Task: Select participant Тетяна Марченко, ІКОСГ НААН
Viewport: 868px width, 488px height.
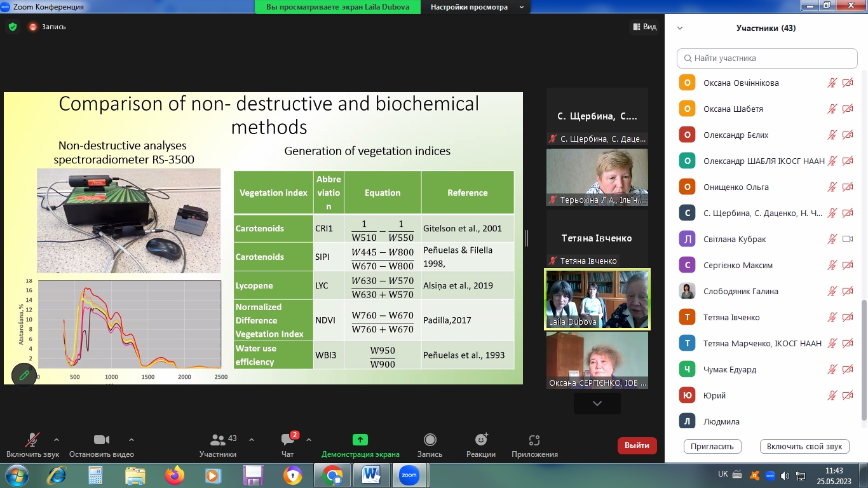Action: click(767, 343)
